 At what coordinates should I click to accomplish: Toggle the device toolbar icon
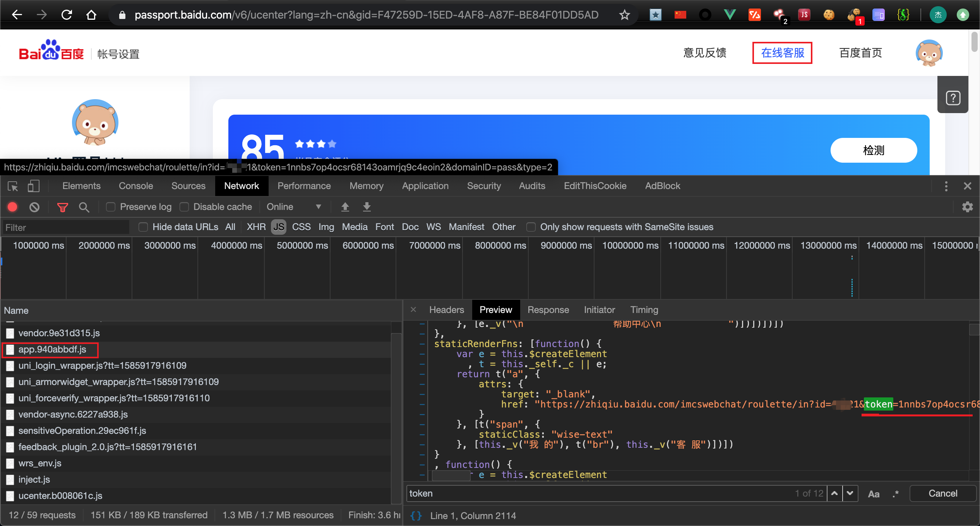pos(34,186)
